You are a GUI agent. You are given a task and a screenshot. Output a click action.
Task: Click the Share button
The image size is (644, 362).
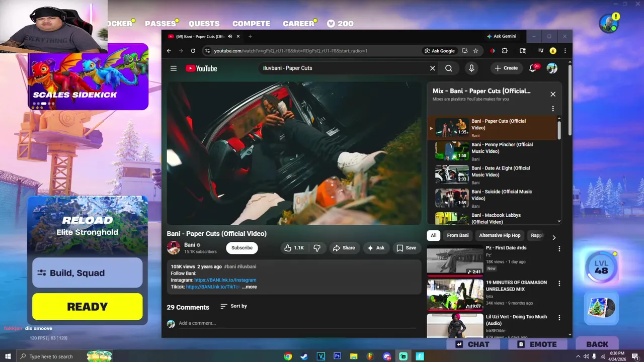tap(344, 248)
